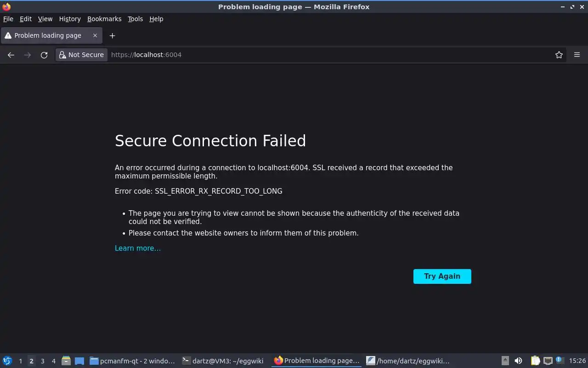Open the Tools menu

click(x=135, y=19)
